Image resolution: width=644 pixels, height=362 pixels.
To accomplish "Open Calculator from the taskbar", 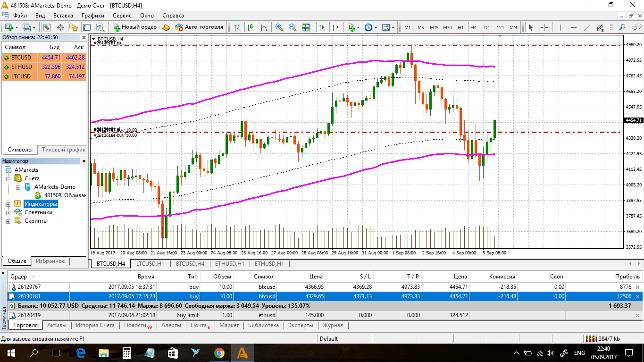I will click(126, 353).
